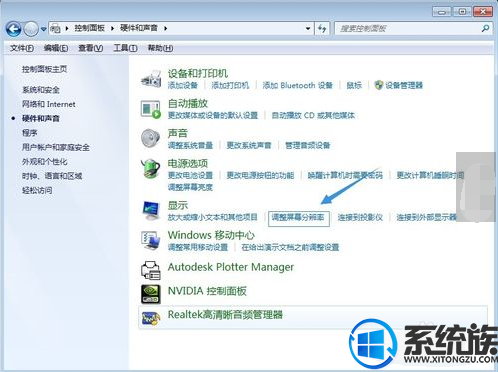This screenshot has width=498, height=372.
Task: Open the 设备管理器 link
Action: [x=404, y=85]
